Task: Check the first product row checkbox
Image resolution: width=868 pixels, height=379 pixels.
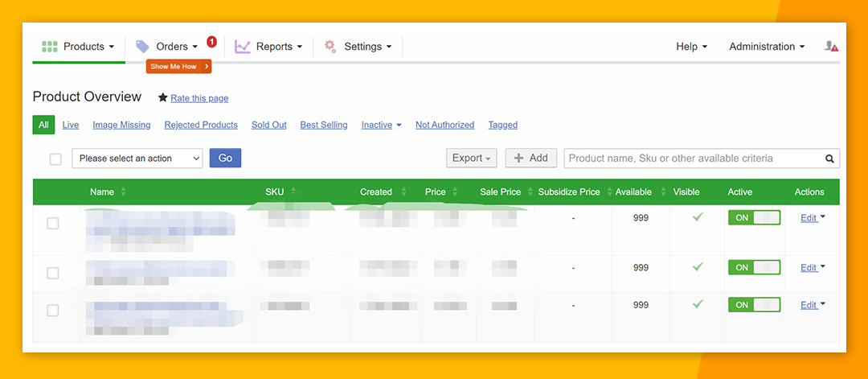Action: [x=53, y=224]
